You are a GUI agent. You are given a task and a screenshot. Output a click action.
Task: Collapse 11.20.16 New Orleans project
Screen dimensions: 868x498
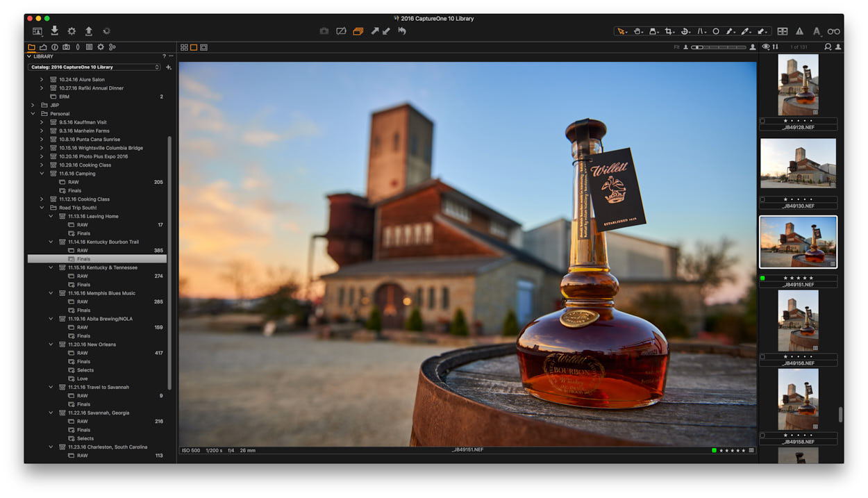51,345
